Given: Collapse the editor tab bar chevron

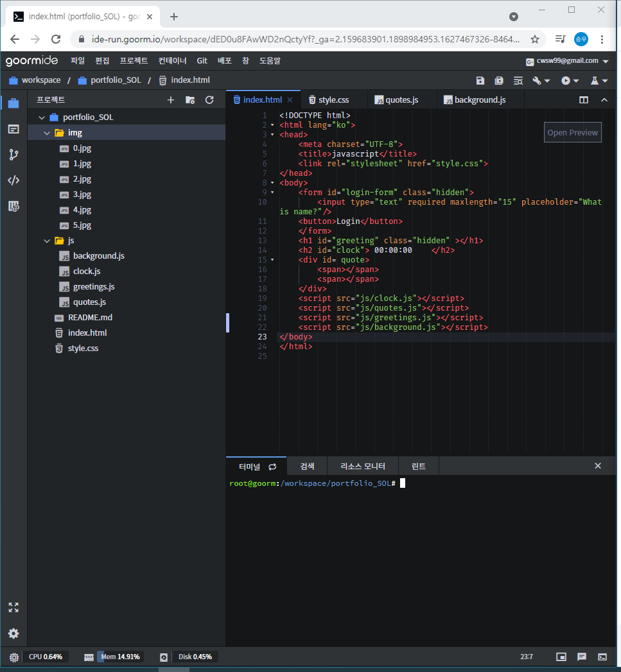Looking at the screenshot, I should coord(604,100).
